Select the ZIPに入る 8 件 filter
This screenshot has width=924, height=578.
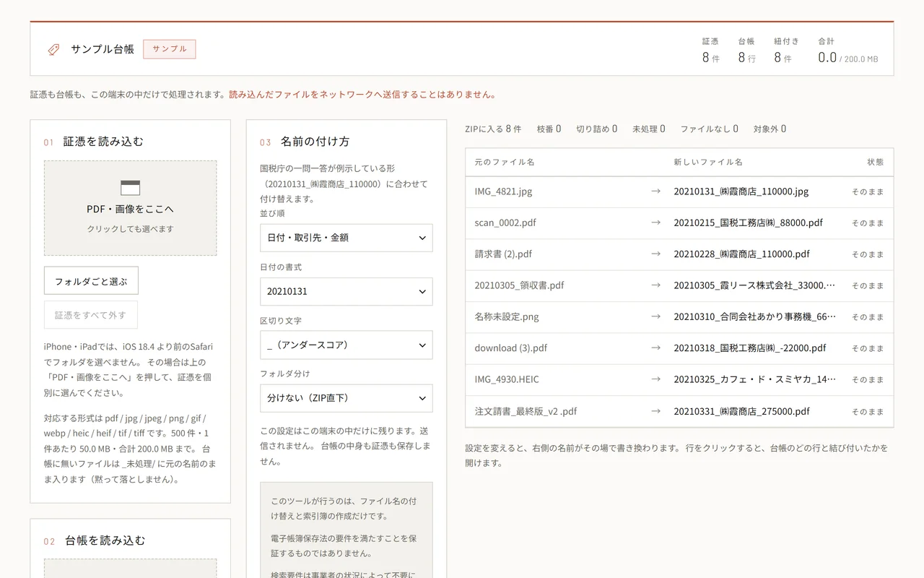click(x=493, y=129)
